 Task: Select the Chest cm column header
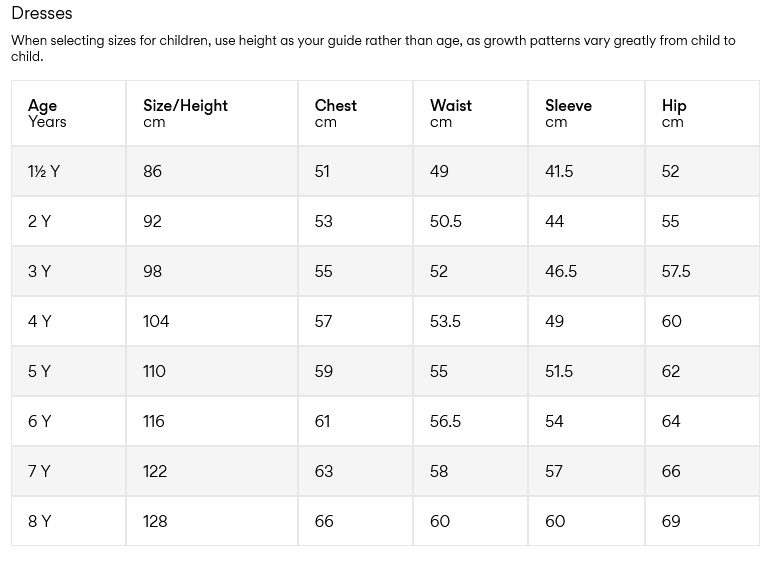335,113
